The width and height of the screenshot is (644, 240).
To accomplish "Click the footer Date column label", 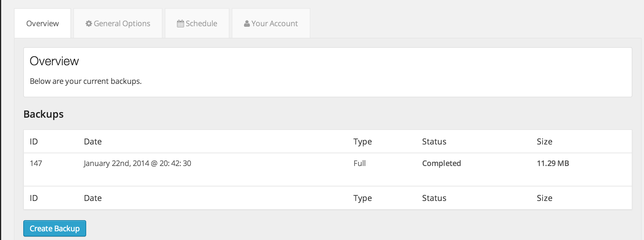I will click(x=93, y=198).
